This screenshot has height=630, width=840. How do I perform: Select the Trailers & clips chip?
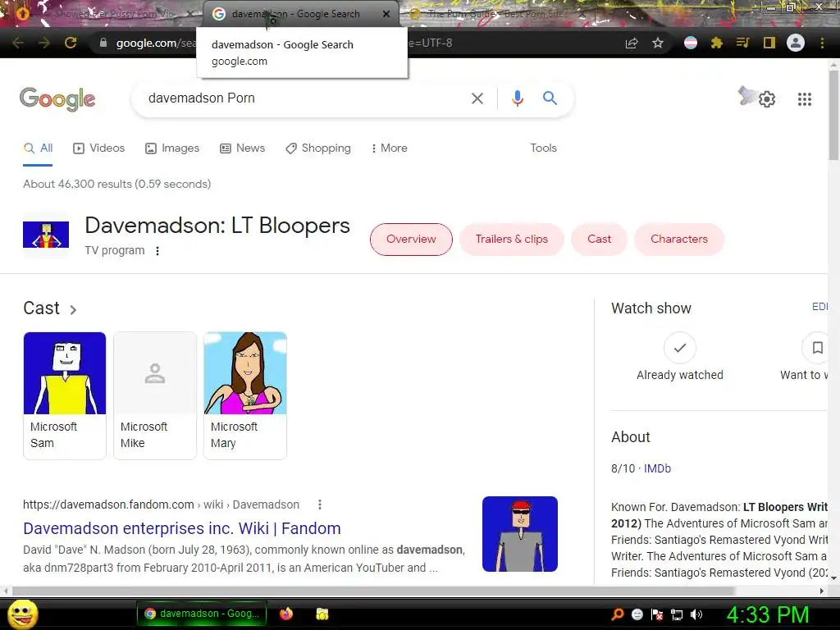pyautogui.click(x=512, y=240)
